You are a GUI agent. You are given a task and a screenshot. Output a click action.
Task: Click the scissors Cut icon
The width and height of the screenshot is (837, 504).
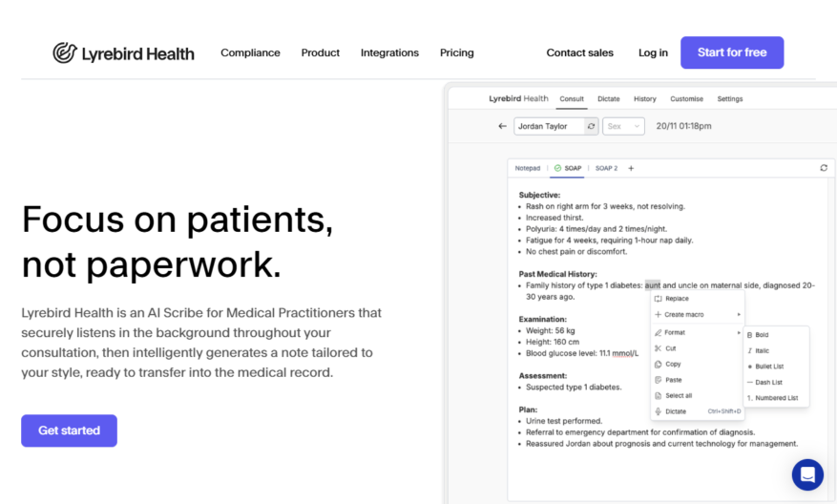click(659, 348)
